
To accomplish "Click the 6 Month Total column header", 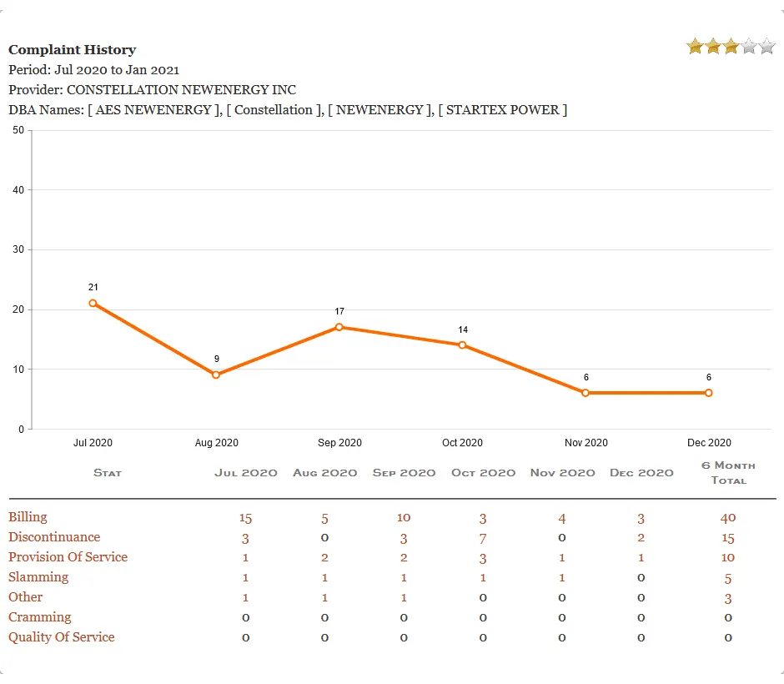I will 728,473.
